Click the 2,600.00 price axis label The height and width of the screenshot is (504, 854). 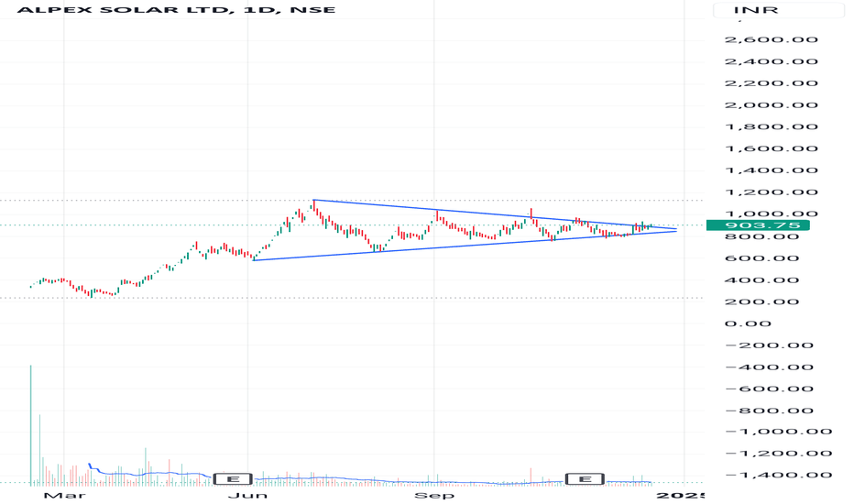pyautogui.click(x=771, y=39)
